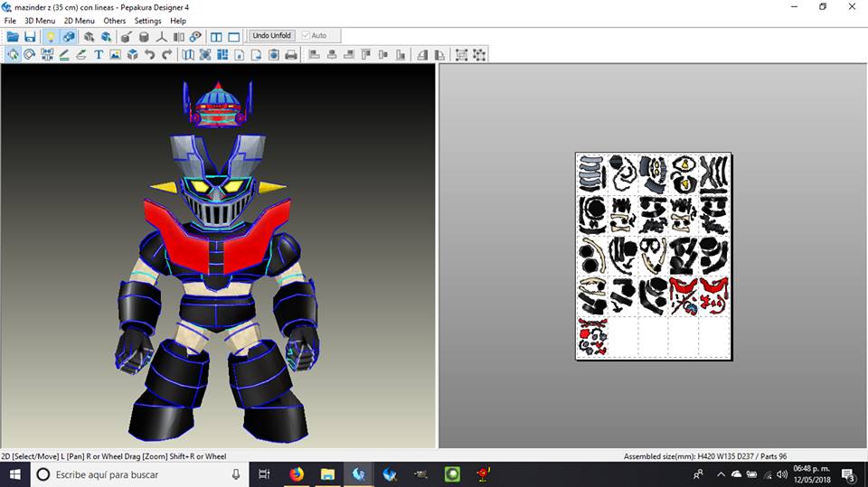Click the blue grid arrange parts icon

pyautogui.click(x=222, y=54)
